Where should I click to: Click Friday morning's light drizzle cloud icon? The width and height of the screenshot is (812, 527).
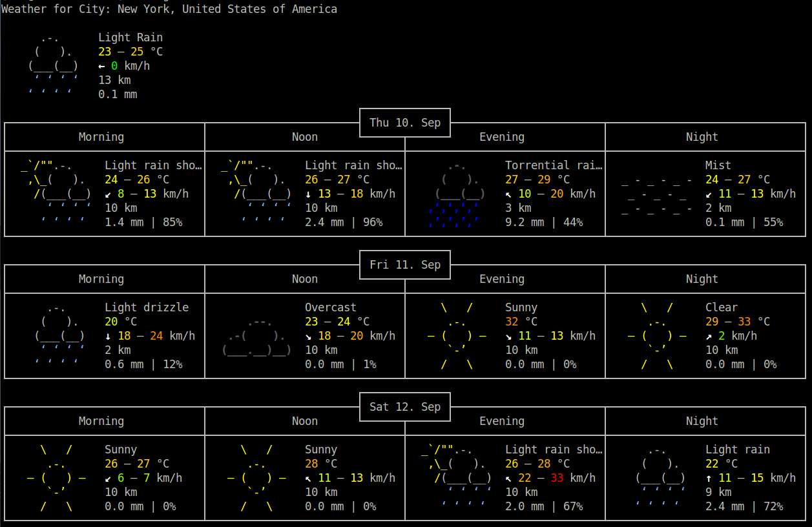pyautogui.click(x=59, y=335)
